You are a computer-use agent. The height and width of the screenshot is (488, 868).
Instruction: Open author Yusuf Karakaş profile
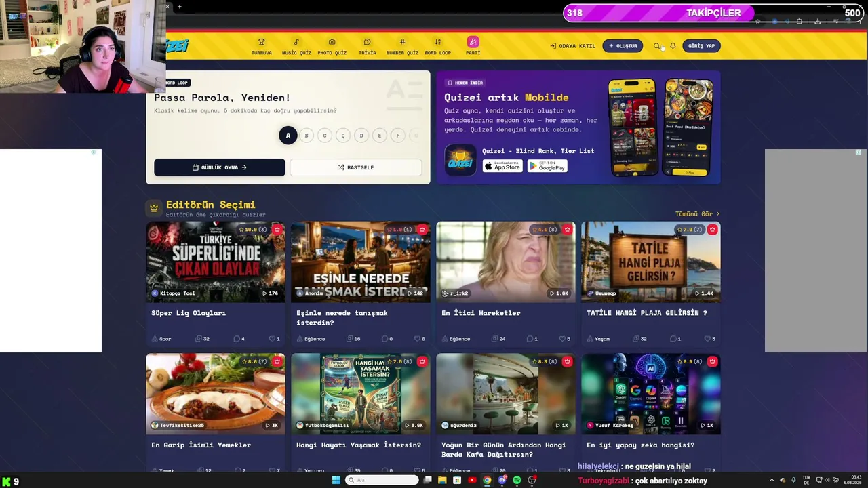[610, 426]
